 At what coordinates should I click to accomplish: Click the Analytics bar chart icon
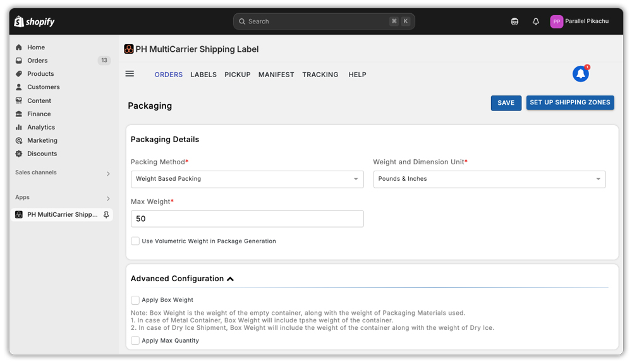point(18,127)
